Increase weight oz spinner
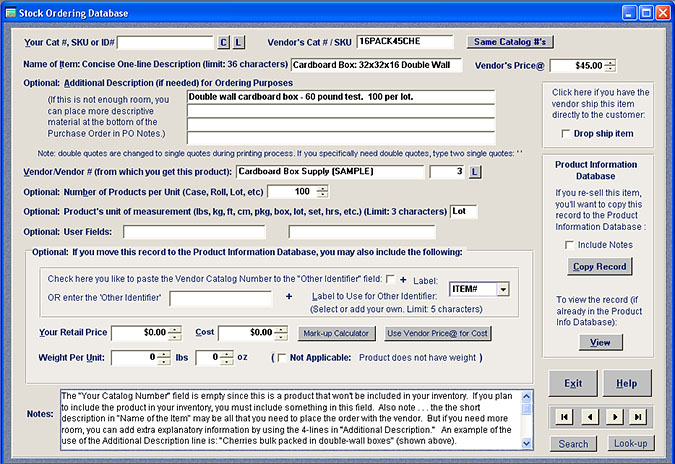 227,355
